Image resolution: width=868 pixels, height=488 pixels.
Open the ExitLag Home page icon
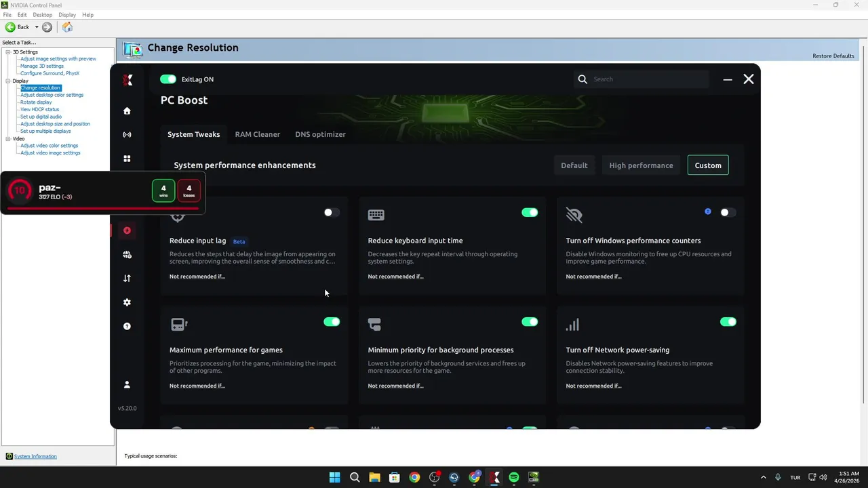click(127, 110)
